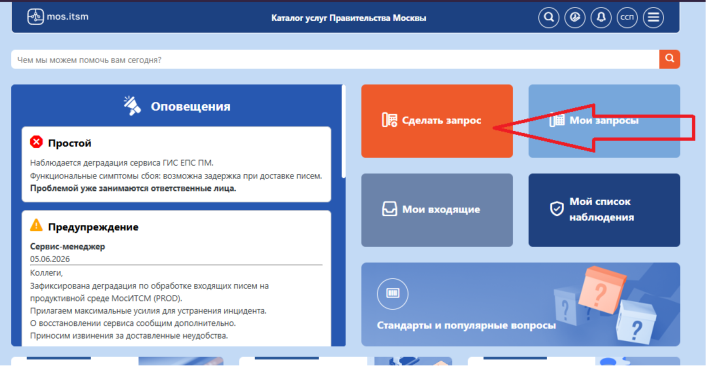707x366 pixels.
Task: Click the text "Приносим извинения за доставленные неудобства."
Action: [x=129, y=336]
